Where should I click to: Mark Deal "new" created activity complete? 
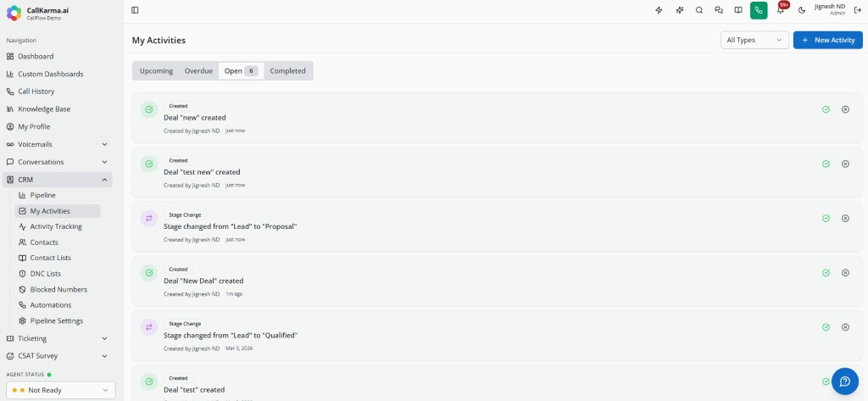pos(826,109)
